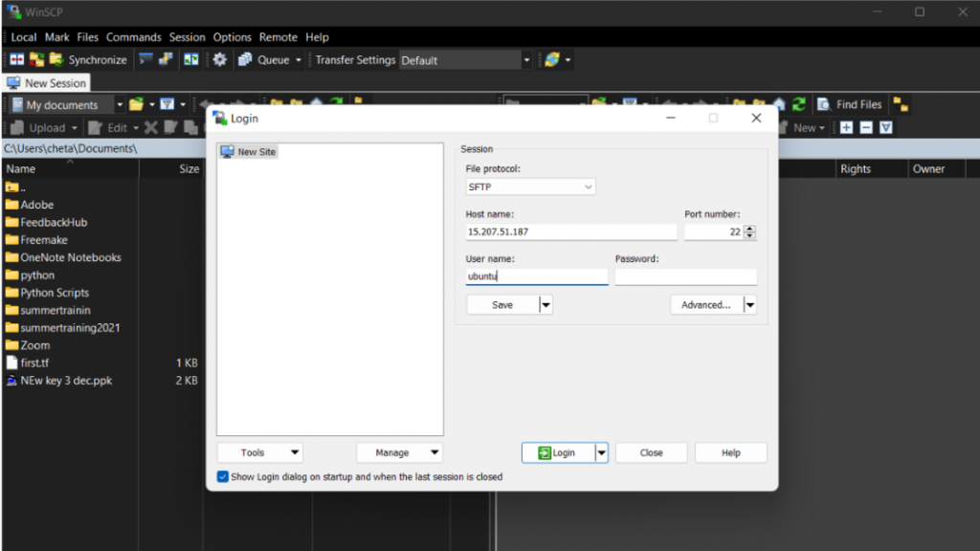Viewport: 980px width, 551px height.
Task: Click the globe refresh icon in toolbar
Action: [x=552, y=60]
